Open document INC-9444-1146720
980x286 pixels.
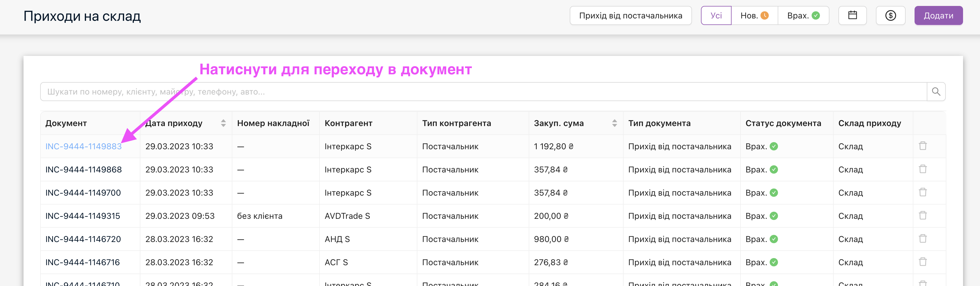pos(83,239)
